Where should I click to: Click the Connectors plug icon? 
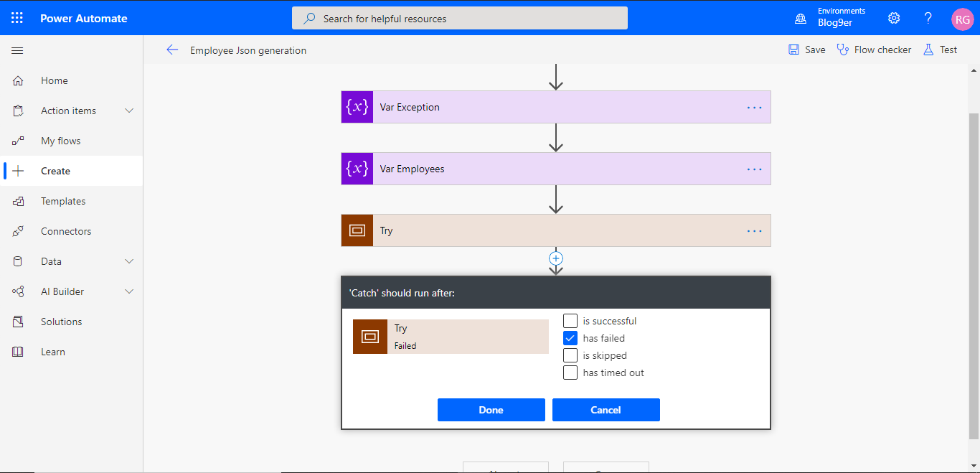[18, 231]
